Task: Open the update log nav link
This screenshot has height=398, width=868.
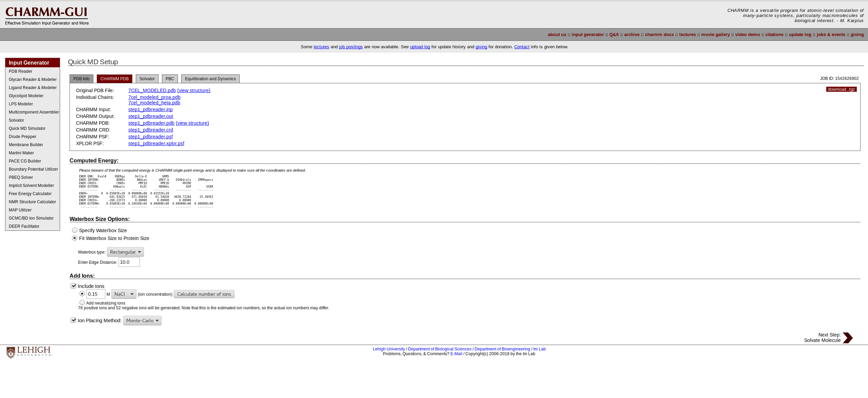Action: click(x=800, y=35)
